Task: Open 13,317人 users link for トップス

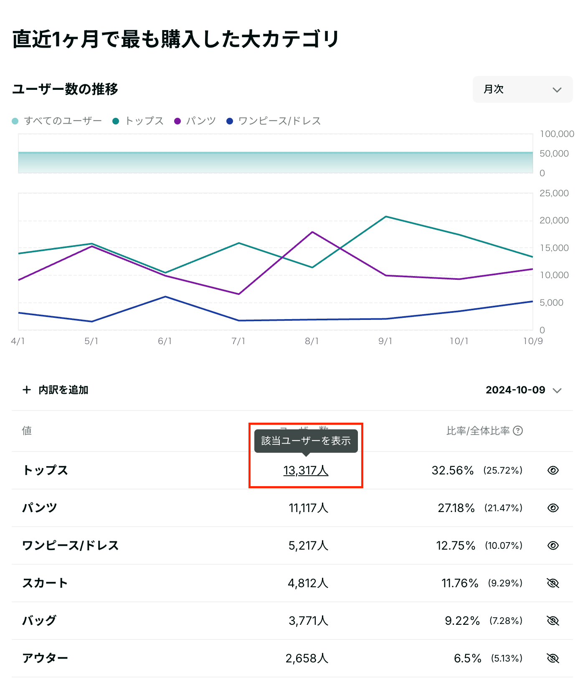Action: (x=306, y=470)
